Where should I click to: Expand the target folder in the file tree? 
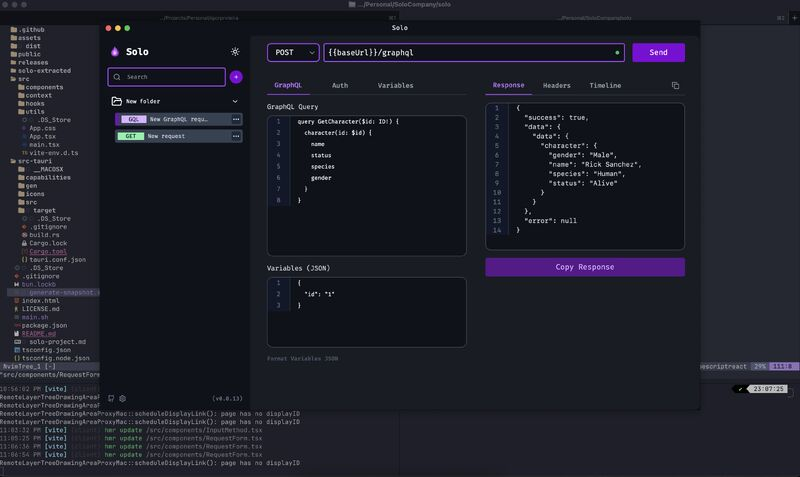click(x=37, y=210)
